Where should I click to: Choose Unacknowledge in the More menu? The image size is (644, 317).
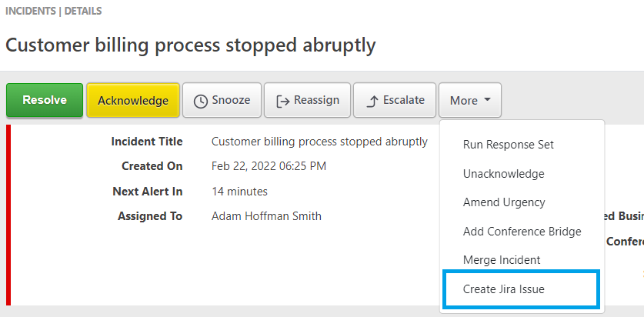tap(503, 174)
